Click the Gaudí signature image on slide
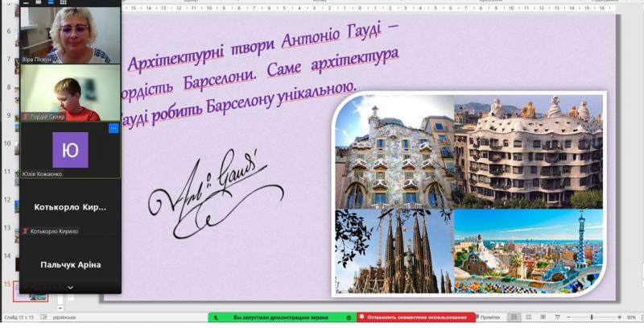 tap(216, 194)
